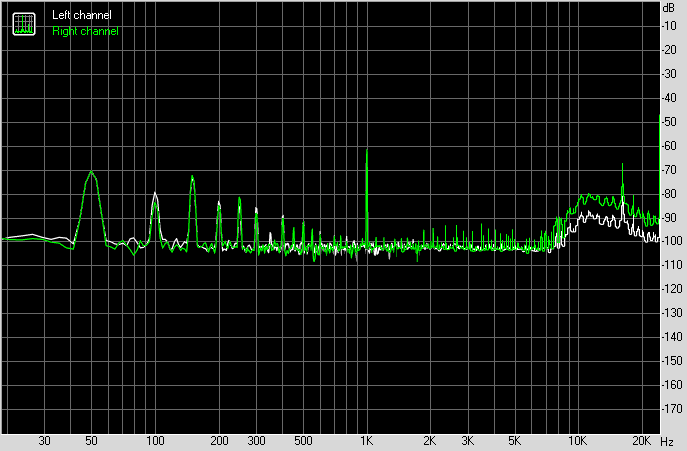Click the 100 Hz frequency axis label
Screen dimensions: 687x451
[x=155, y=441]
